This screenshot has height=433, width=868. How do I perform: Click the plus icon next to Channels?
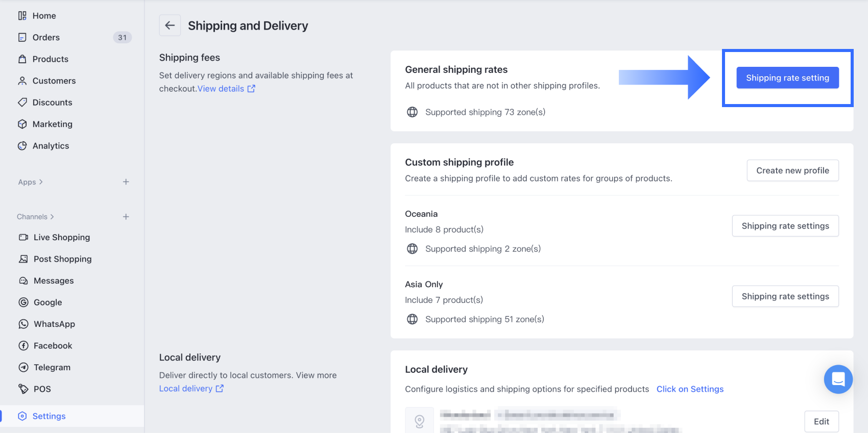click(x=126, y=217)
